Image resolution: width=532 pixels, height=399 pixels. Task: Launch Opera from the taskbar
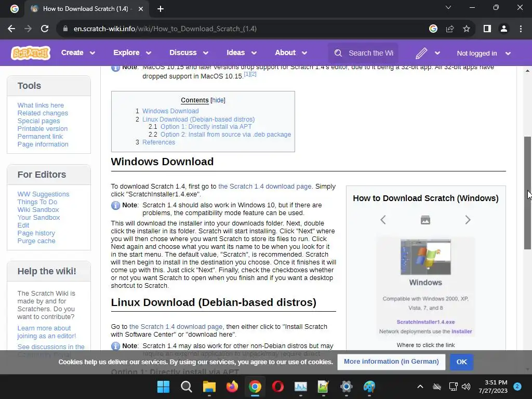click(x=277, y=387)
